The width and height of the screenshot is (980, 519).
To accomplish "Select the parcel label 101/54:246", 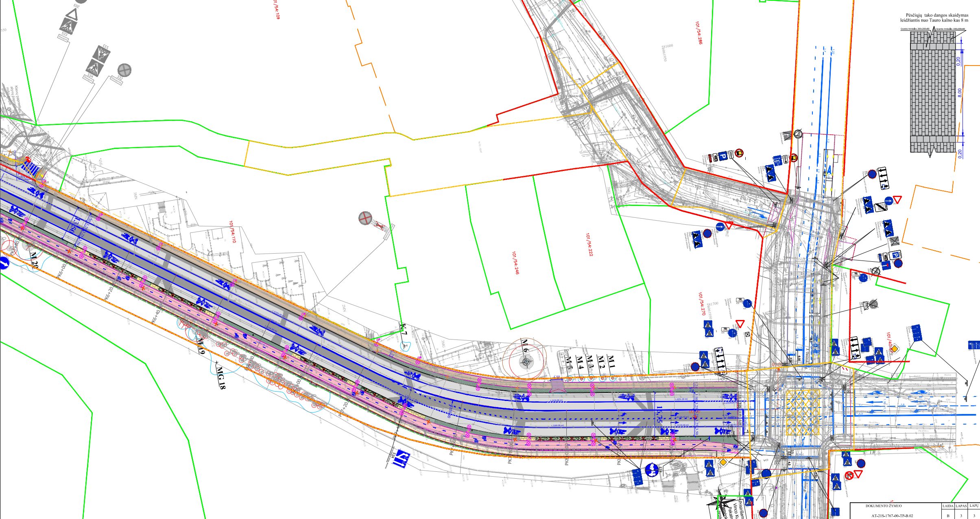I will pos(515,263).
